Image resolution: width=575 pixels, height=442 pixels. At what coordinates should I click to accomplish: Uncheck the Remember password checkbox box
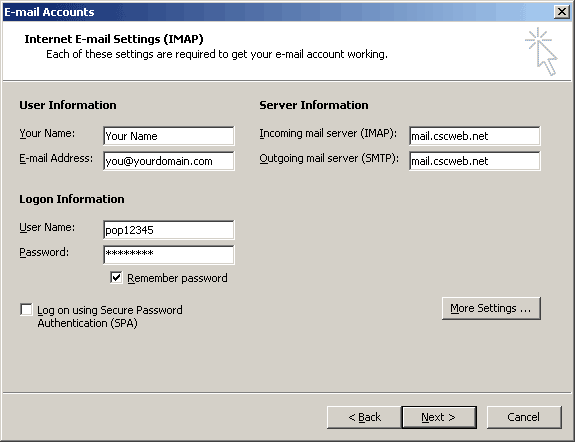[116, 277]
